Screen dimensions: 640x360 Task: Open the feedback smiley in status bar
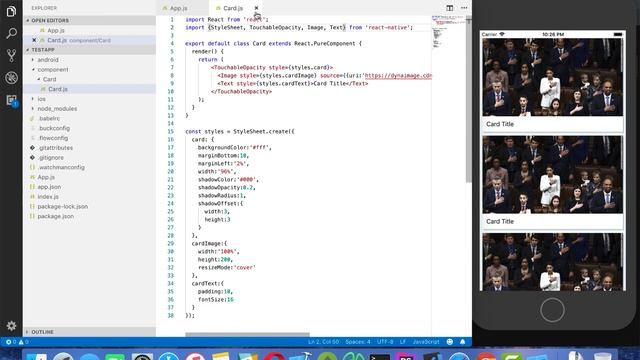coord(449,342)
